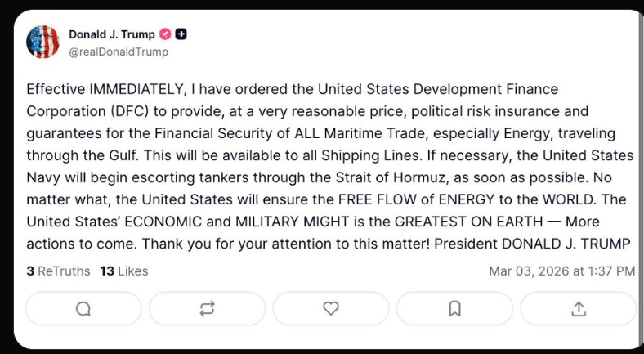Image resolution: width=644 pixels, height=354 pixels.
Task: Like the post with the heart icon
Action: 331,308
